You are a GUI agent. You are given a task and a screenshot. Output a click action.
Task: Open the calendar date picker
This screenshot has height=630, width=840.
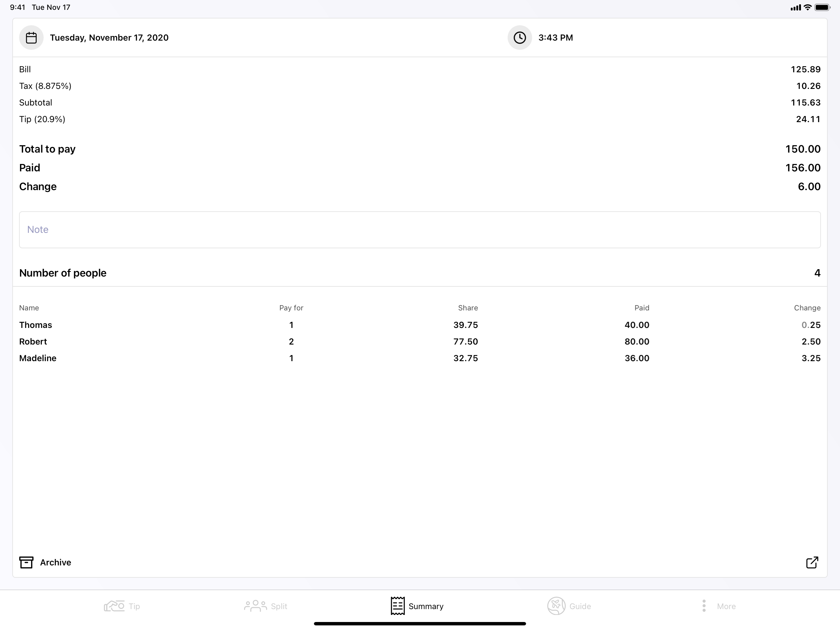click(x=31, y=37)
